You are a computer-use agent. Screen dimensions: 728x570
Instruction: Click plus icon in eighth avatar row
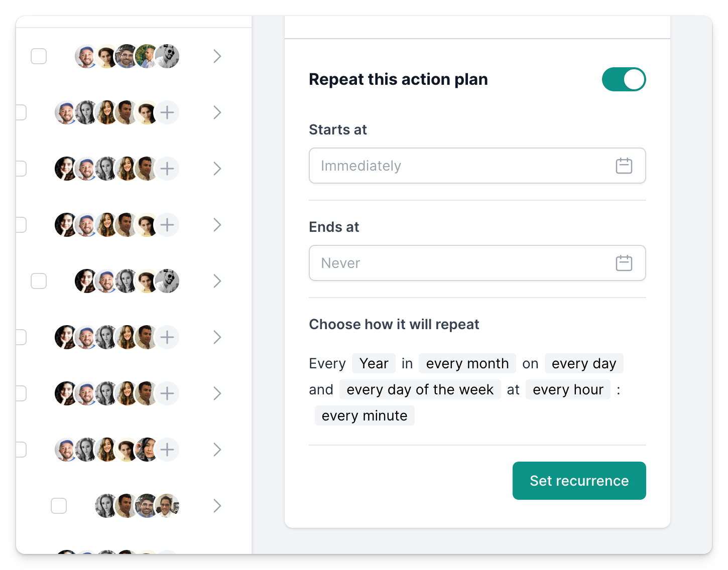click(167, 450)
